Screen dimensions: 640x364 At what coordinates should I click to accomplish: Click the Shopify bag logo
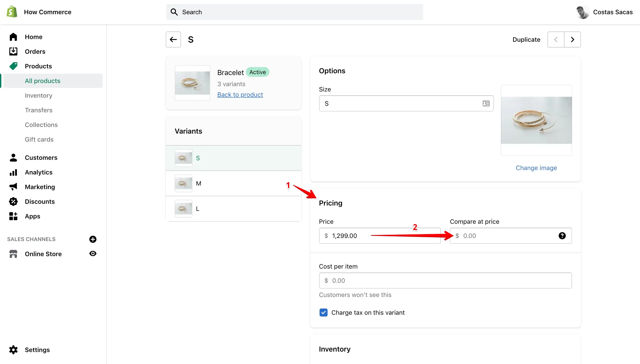coord(12,12)
